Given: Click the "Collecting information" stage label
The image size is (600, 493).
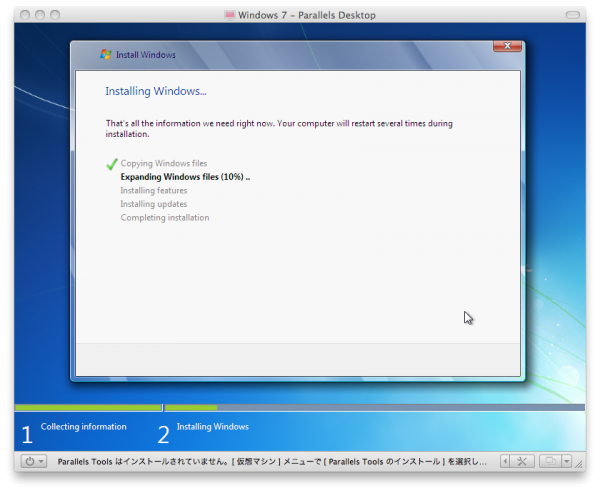Looking at the screenshot, I should 83,427.
